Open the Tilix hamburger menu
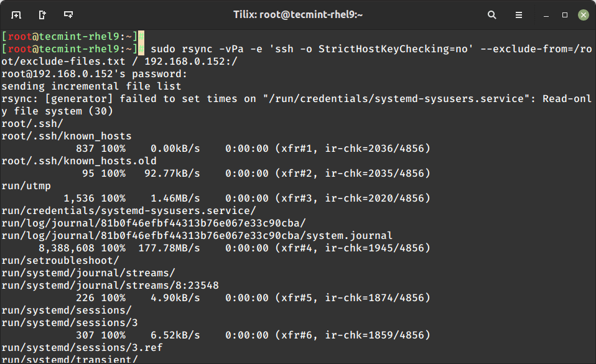The image size is (596, 364). coord(519,14)
